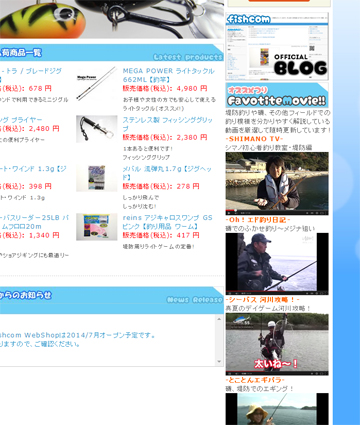Click the reins pink worm package thumbnail
Viewport: 360px width, 425px height.
pos(97,227)
